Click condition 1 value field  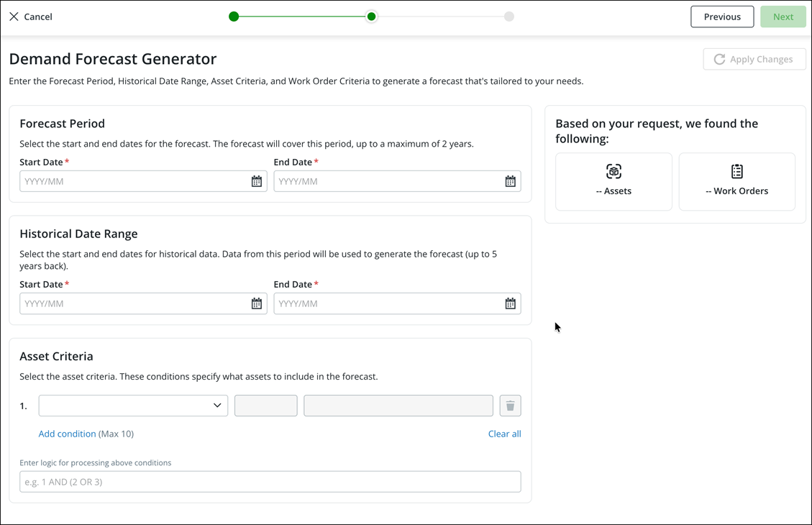click(398, 406)
